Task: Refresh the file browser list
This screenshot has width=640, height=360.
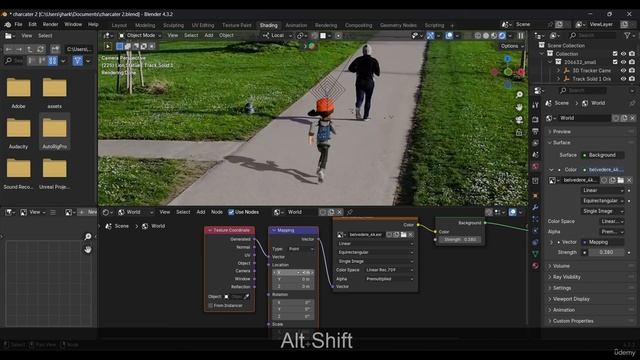Action: (x=40, y=49)
